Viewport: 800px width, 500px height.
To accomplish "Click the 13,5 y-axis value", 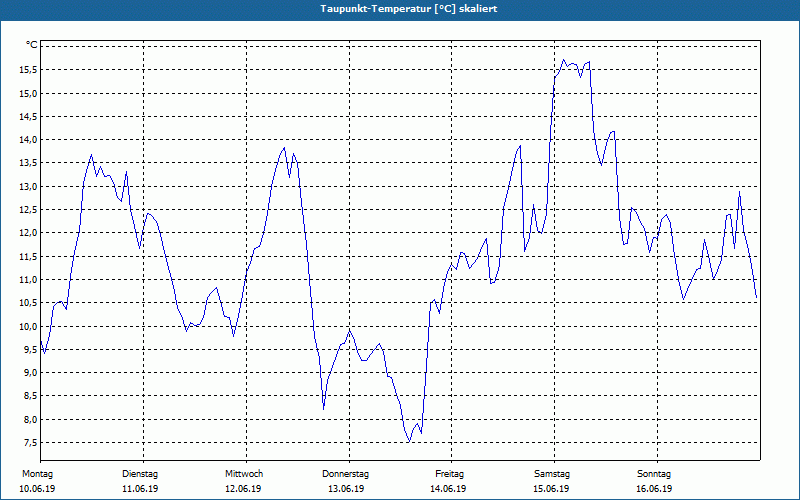I will click(x=28, y=163).
